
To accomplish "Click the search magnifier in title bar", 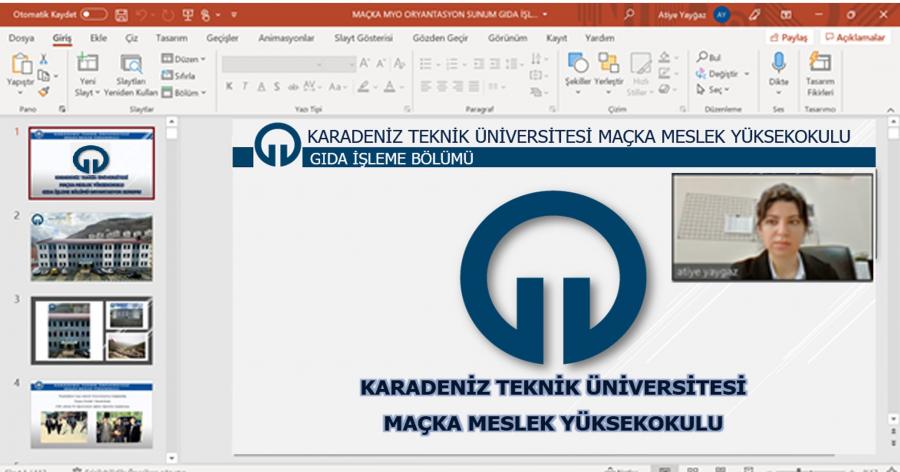I will [628, 15].
